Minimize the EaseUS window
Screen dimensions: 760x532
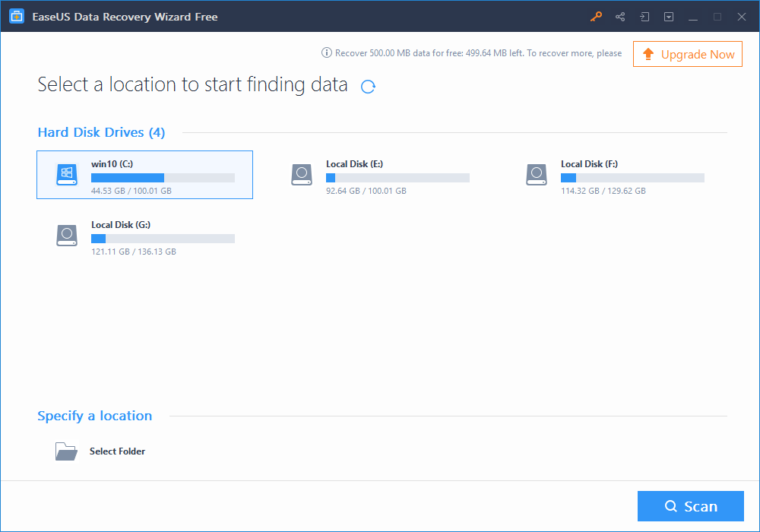click(693, 17)
